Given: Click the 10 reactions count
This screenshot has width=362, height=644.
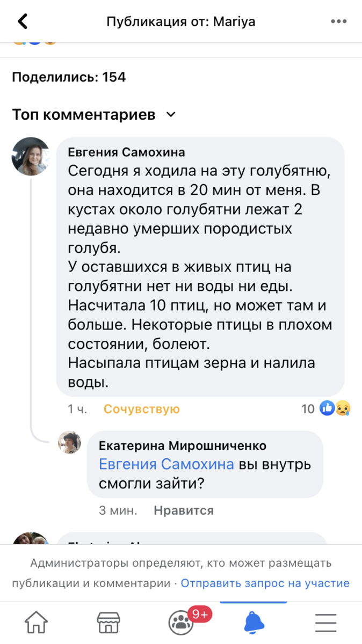Looking at the screenshot, I should click(308, 409).
